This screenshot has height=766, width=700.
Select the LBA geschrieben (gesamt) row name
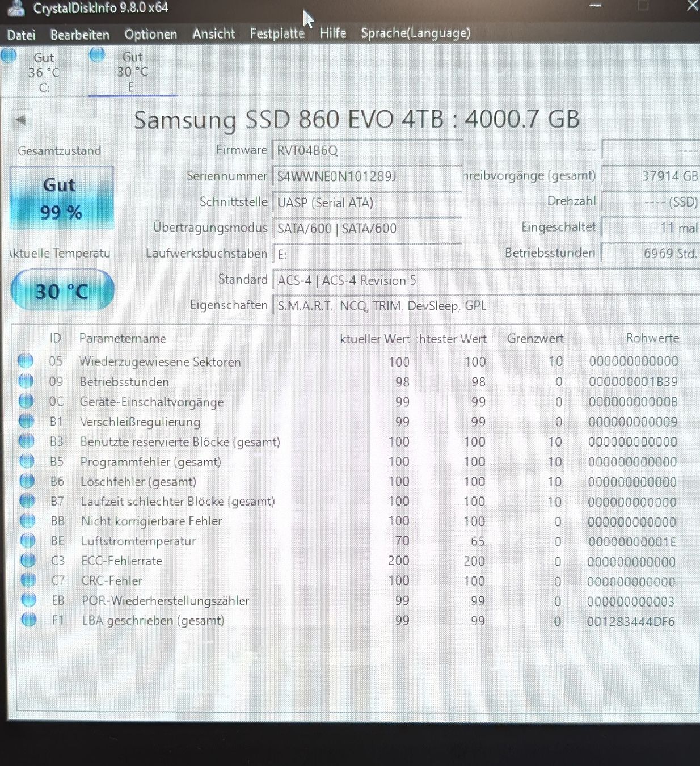pyautogui.click(x=153, y=620)
